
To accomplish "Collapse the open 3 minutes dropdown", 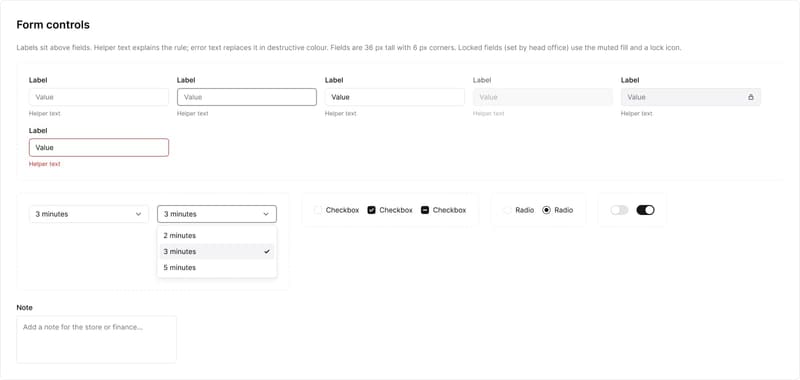I will (x=217, y=214).
